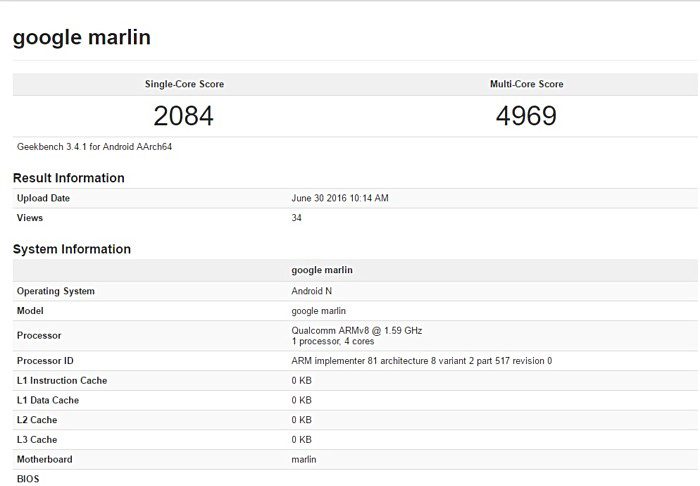The image size is (700, 486).
Task: Select the Multi-Core Score header
Action: coord(526,84)
